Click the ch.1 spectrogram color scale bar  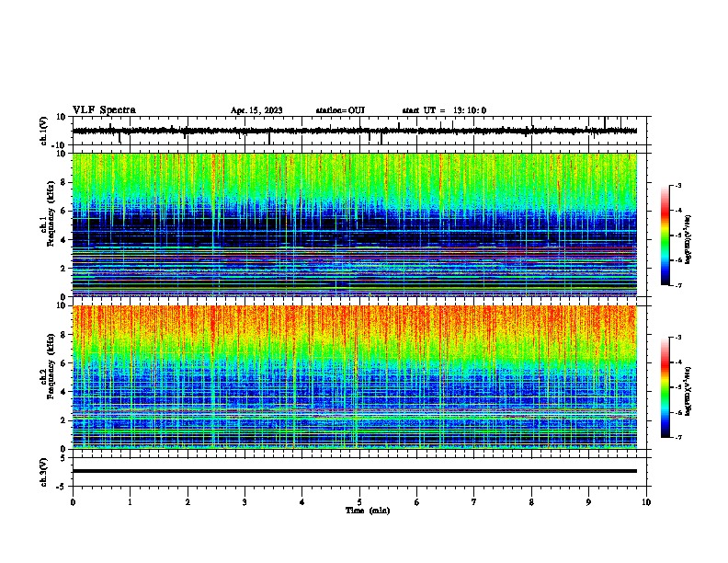665,236
